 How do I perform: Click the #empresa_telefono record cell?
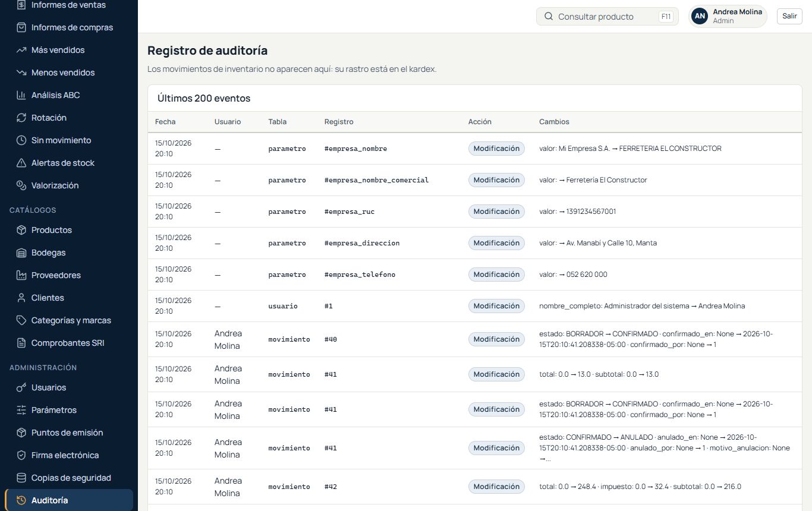point(360,275)
